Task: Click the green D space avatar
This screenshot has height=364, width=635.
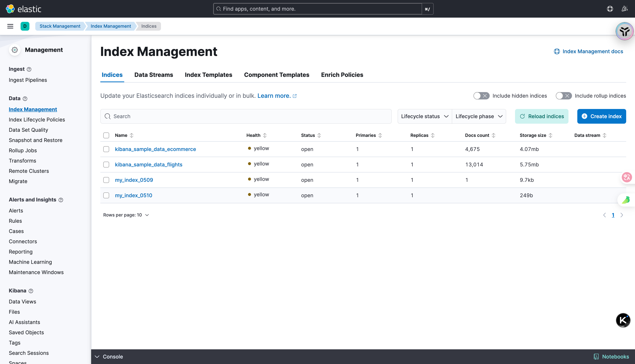Action: coord(25,26)
